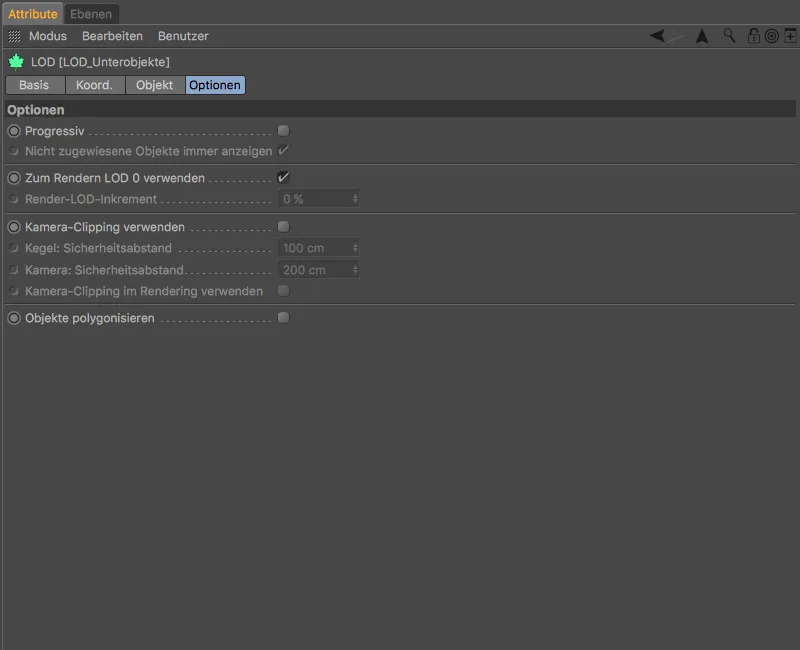The height and width of the screenshot is (650, 800).
Task: Open the Koord. tab
Action: pos(95,85)
